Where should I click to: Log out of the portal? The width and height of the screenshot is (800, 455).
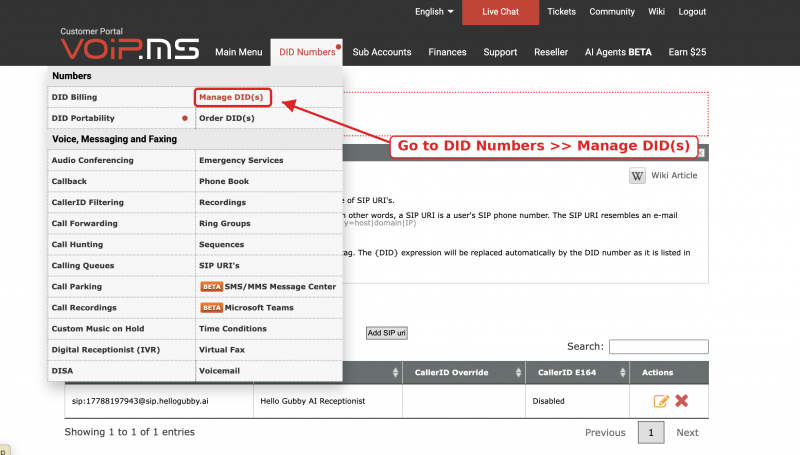[x=692, y=12]
